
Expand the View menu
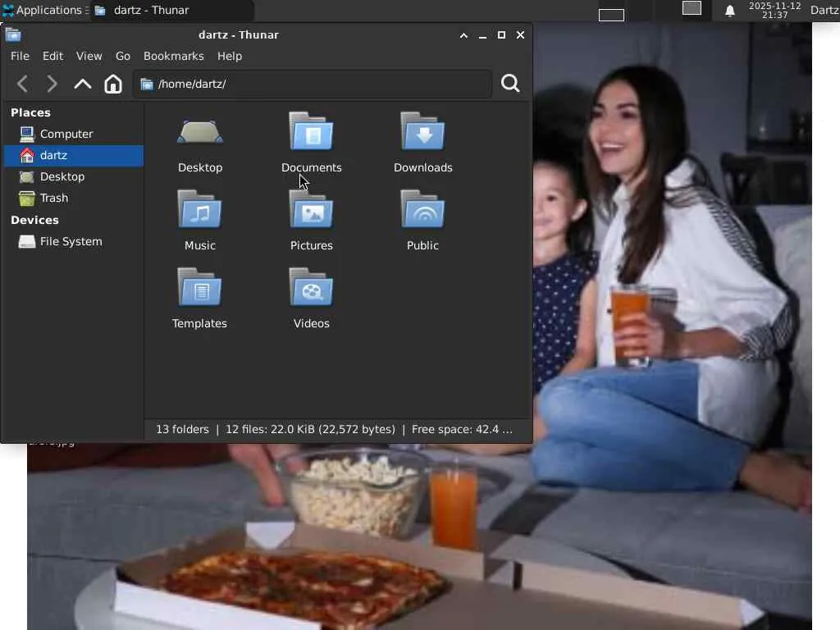click(x=89, y=56)
